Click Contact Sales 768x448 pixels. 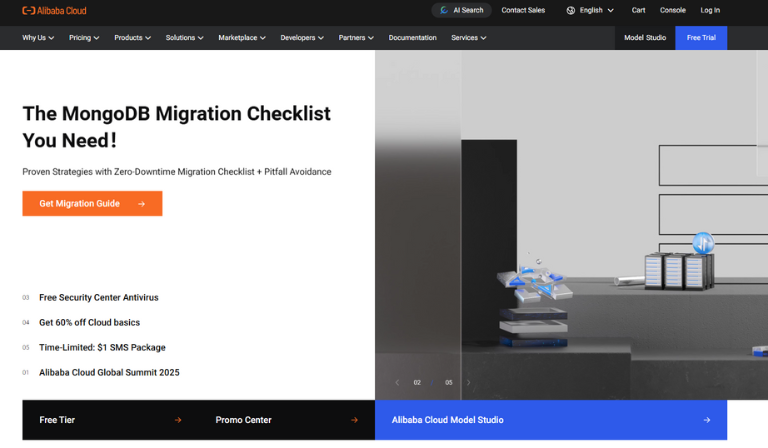point(523,10)
